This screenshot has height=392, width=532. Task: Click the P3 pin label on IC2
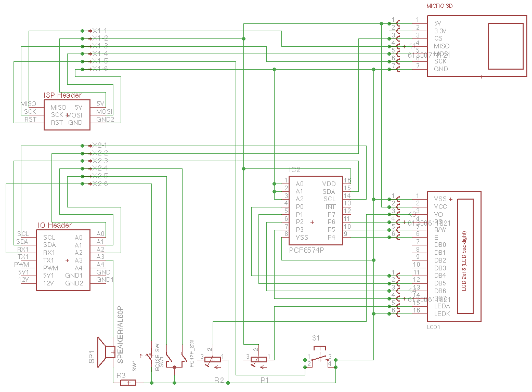[x=300, y=230]
